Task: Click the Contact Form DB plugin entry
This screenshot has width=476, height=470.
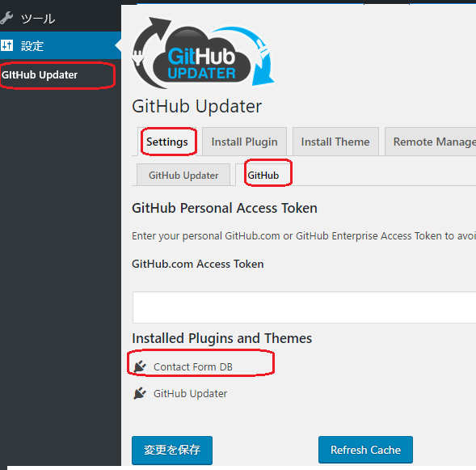Action: pos(193,366)
